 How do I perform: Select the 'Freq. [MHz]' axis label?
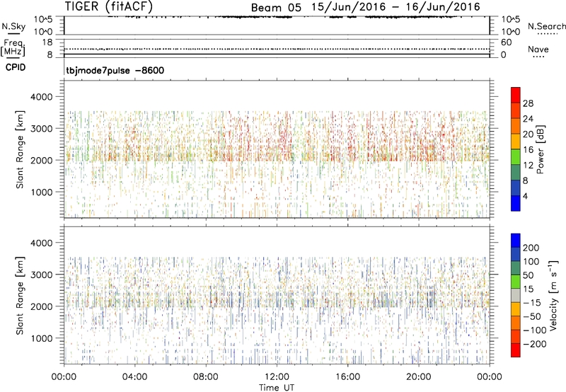tap(13, 47)
